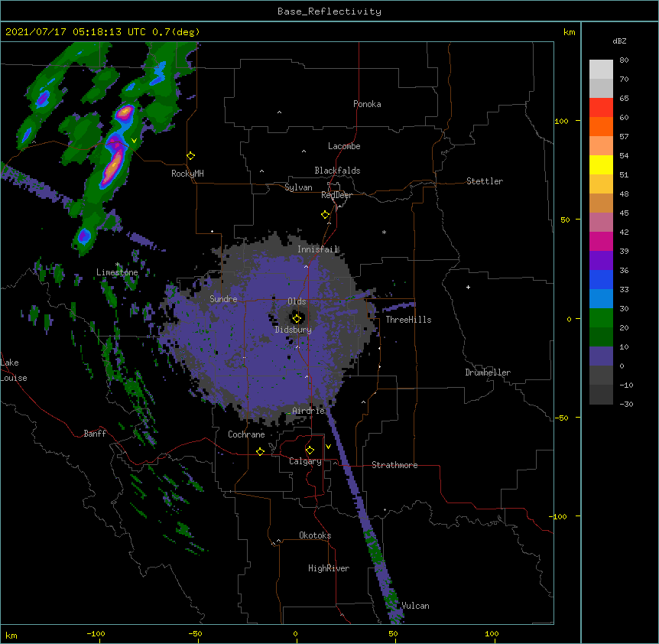
Task: Click the Stettler city label
Action: [x=485, y=181]
